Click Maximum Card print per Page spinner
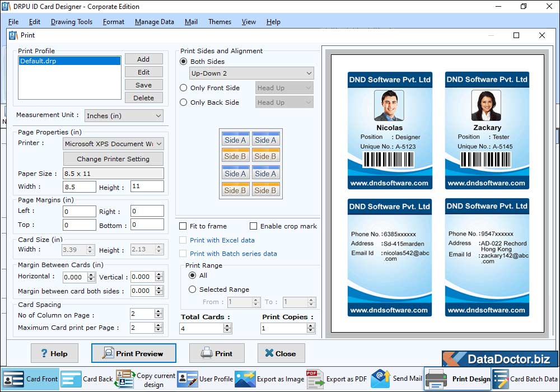This screenshot has height=392, width=560. 158,328
